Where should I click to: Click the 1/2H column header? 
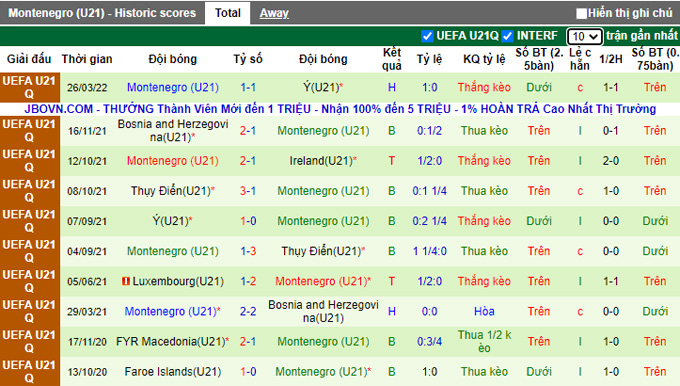coord(611,59)
